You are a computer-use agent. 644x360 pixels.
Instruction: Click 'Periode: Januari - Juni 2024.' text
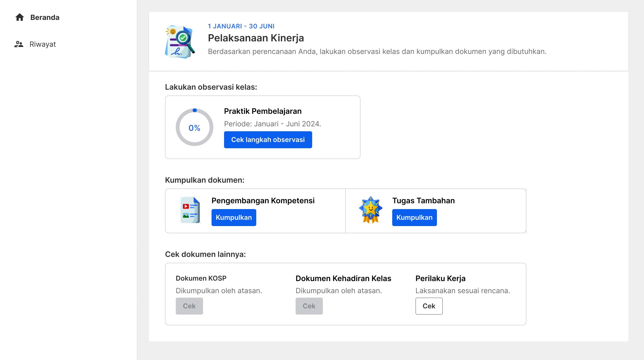273,124
